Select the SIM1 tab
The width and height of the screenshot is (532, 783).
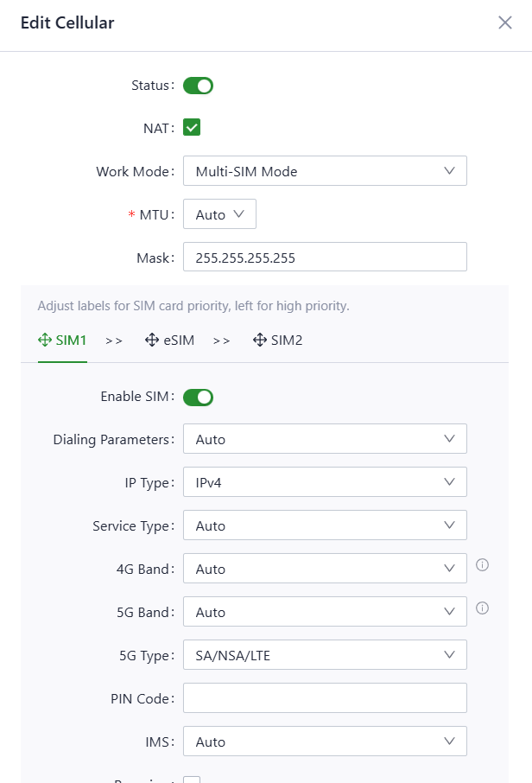pos(71,341)
